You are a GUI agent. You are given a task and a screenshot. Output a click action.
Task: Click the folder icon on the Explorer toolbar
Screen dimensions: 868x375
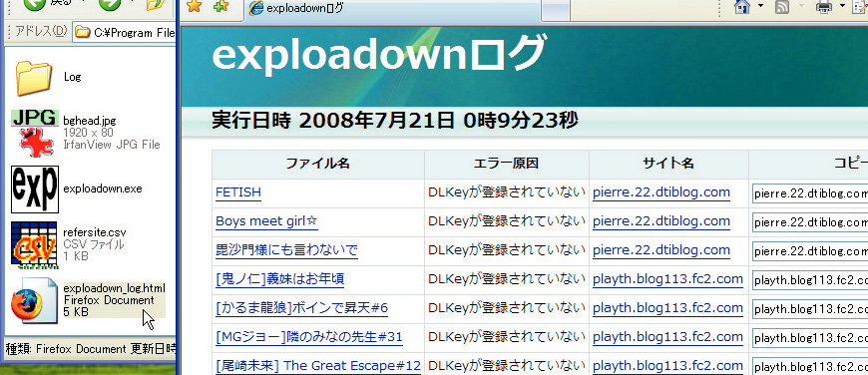click(157, 4)
